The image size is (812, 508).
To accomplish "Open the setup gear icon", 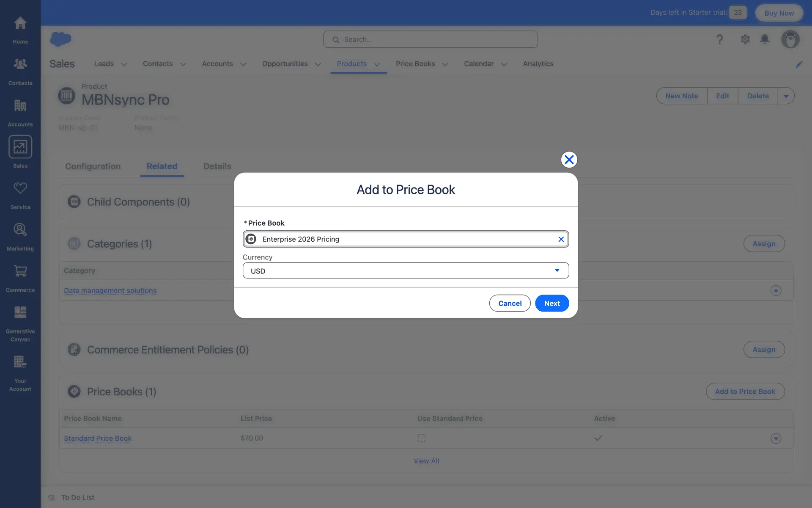I will point(745,39).
